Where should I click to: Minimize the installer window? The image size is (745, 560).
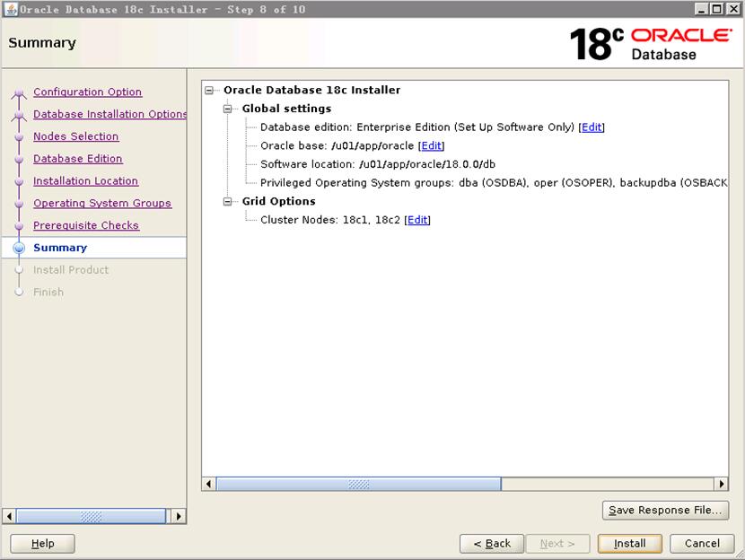pyautogui.click(x=702, y=9)
